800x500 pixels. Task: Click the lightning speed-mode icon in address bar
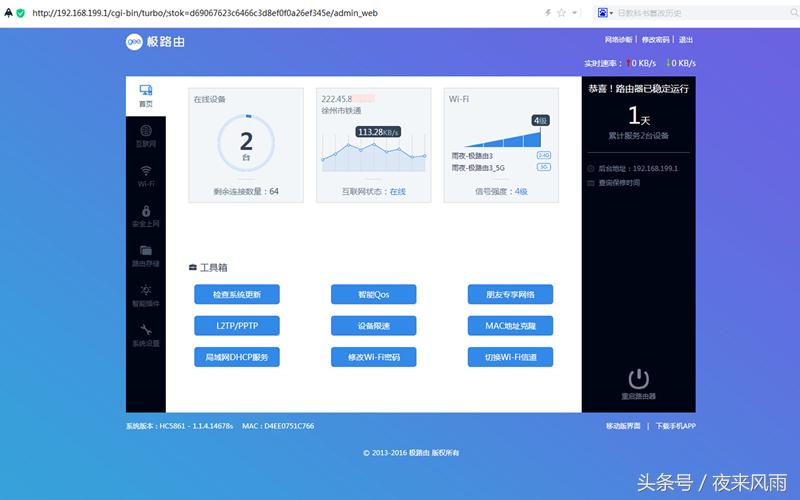point(548,13)
